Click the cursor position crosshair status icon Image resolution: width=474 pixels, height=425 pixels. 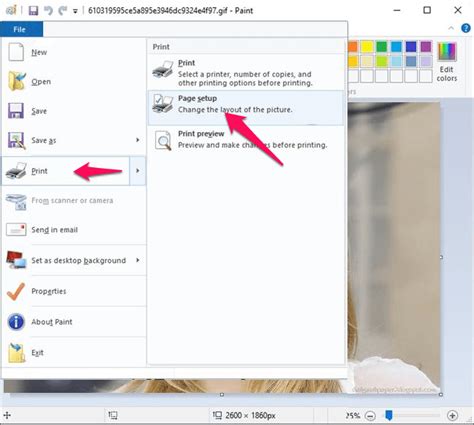pos(7,415)
